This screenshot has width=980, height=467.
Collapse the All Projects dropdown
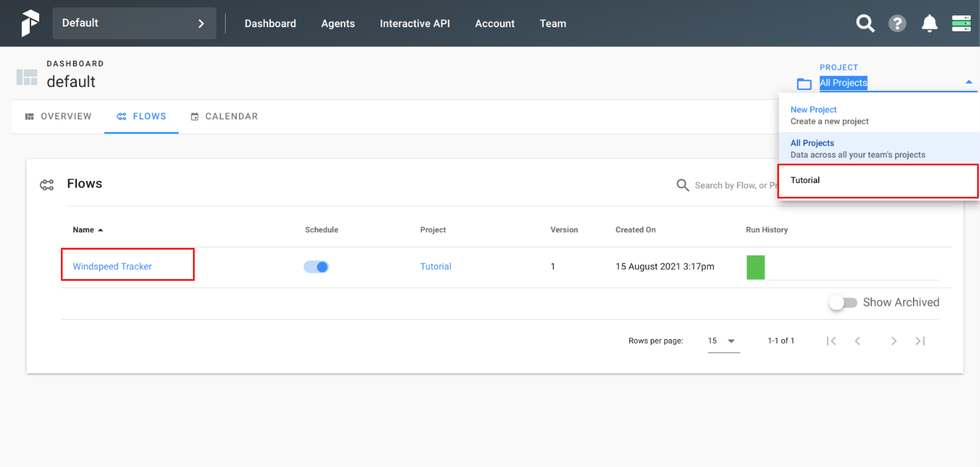point(969,82)
